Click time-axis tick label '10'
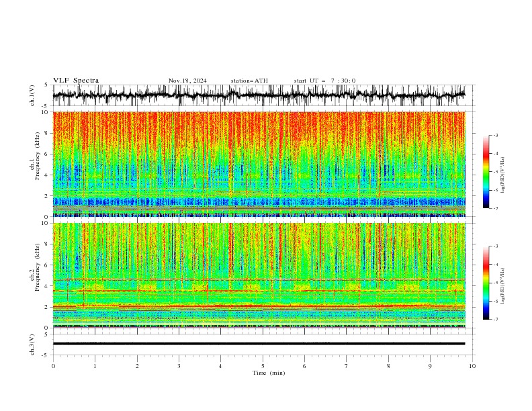Viewport: 532px width, 411px height. point(472,366)
